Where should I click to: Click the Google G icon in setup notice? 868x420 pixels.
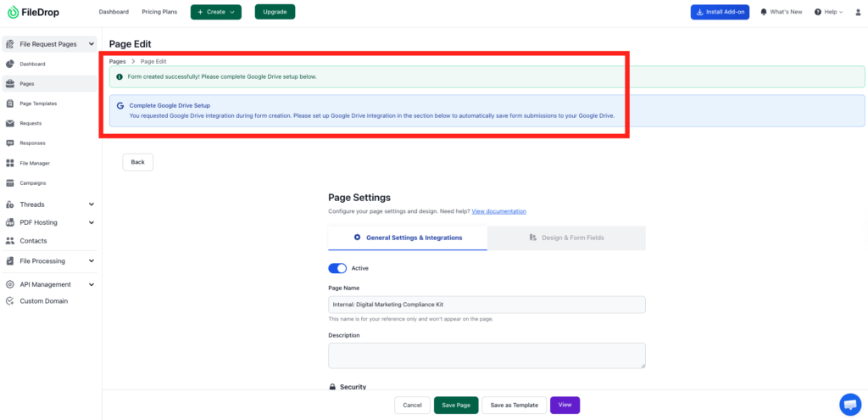coord(120,105)
